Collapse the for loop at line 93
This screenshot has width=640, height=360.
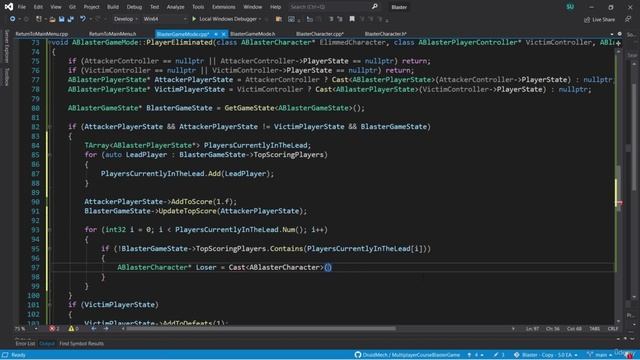[x=49, y=230]
